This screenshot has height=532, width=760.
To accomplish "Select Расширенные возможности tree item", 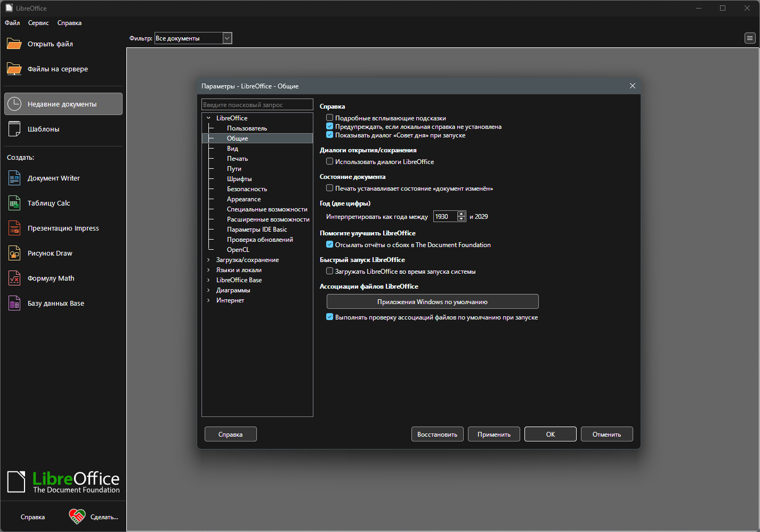I will pyautogui.click(x=268, y=219).
